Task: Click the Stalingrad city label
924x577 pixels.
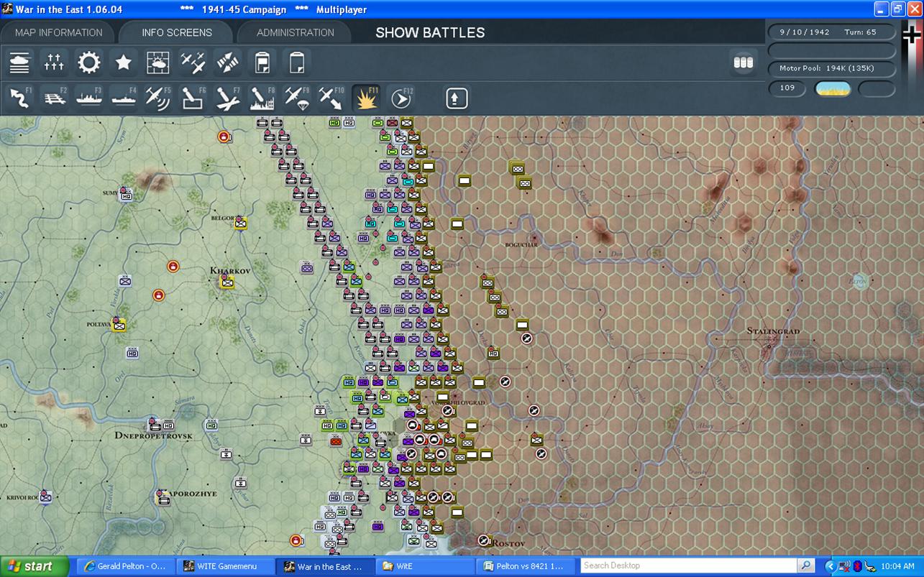Action: pyautogui.click(x=773, y=331)
